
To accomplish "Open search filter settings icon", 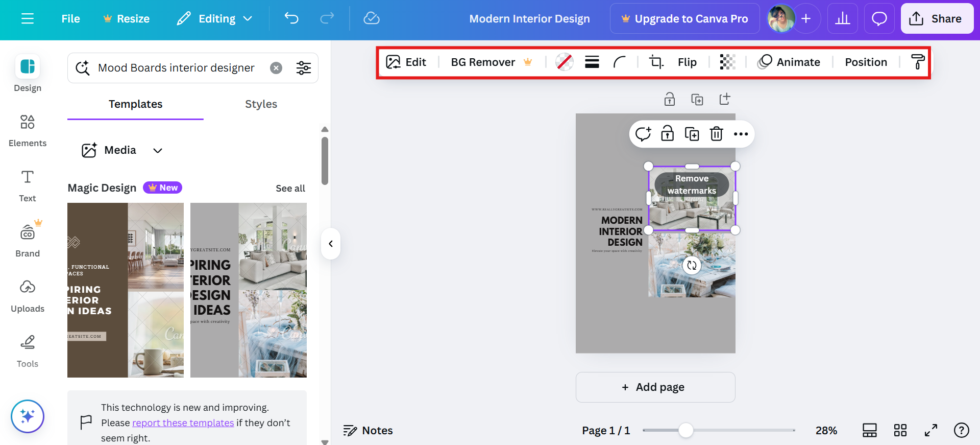I will pyautogui.click(x=304, y=68).
